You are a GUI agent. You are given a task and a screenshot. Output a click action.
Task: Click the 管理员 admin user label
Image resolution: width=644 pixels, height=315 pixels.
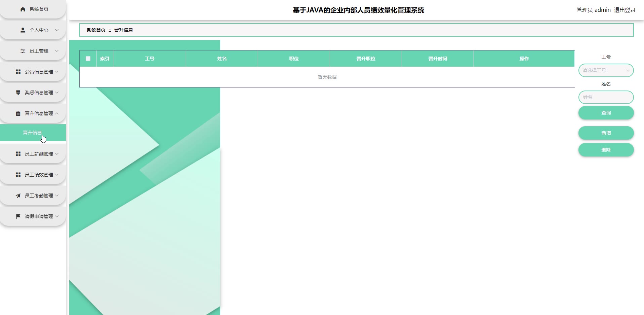pyautogui.click(x=594, y=10)
